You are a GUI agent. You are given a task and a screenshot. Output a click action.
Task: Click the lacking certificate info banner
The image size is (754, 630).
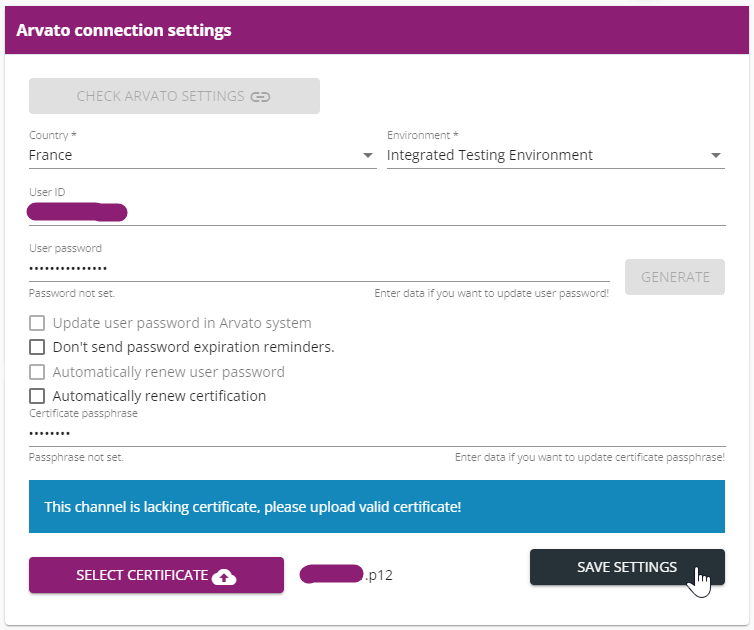coord(377,506)
